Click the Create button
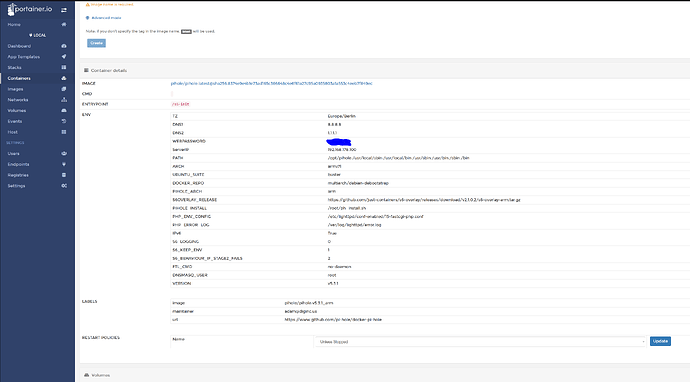This screenshot has width=690, height=382. pyautogui.click(x=96, y=43)
